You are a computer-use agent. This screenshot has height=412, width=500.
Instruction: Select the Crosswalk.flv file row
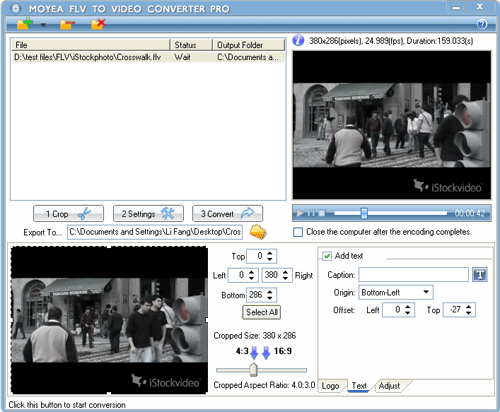click(x=148, y=57)
